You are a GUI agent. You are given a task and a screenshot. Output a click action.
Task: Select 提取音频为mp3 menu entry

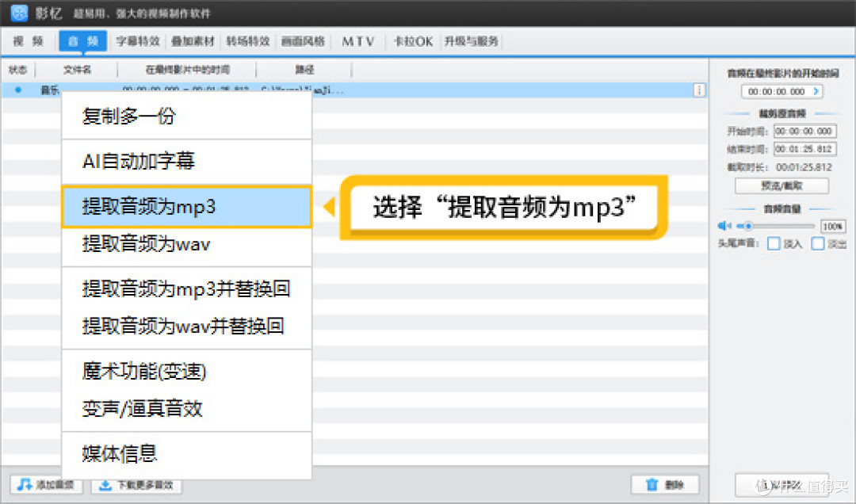pyautogui.click(x=187, y=206)
